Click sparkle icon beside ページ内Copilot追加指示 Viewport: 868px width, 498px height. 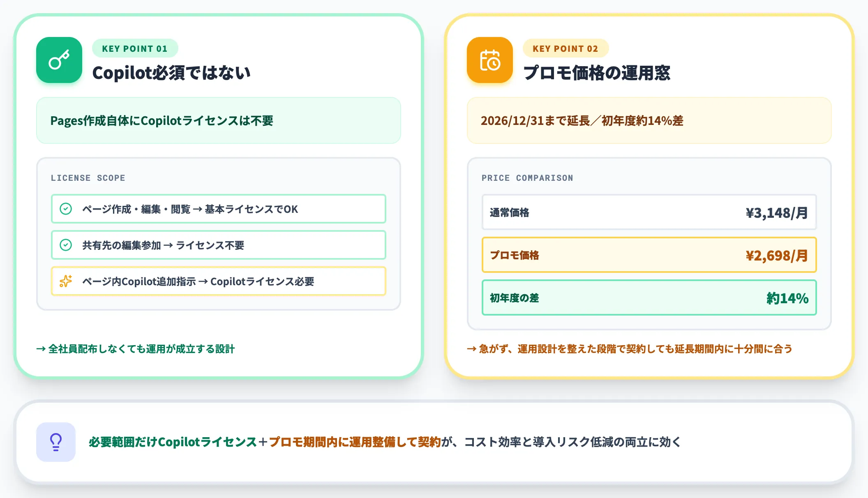pyautogui.click(x=66, y=281)
